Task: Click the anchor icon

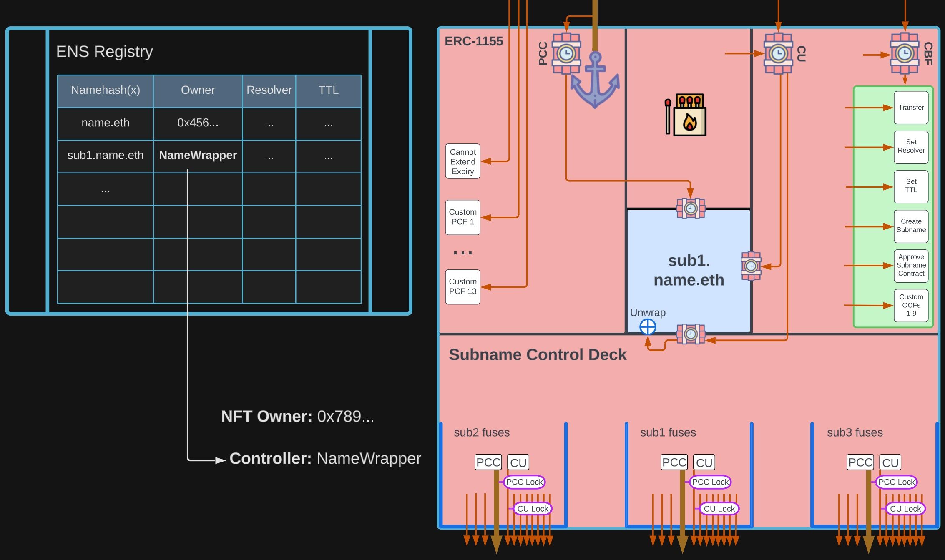Action: 595,80
